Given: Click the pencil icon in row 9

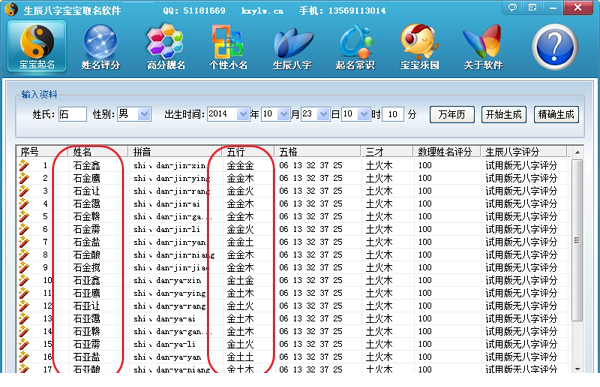Looking at the screenshot, I should (x=24, y=268).
